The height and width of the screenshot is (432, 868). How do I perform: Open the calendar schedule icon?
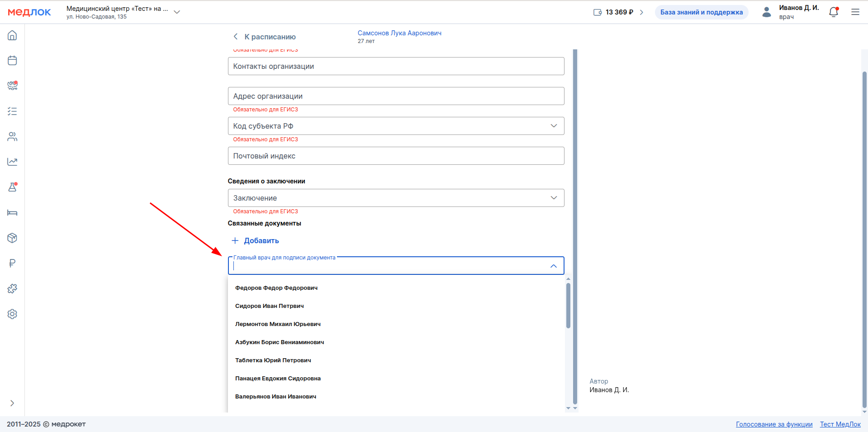point(12,61)
